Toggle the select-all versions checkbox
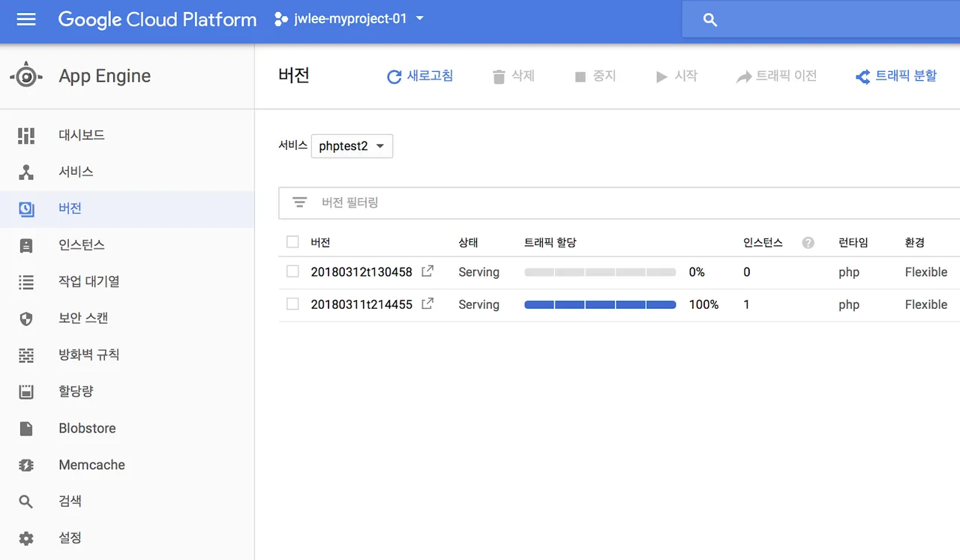 tap(292, 241)
